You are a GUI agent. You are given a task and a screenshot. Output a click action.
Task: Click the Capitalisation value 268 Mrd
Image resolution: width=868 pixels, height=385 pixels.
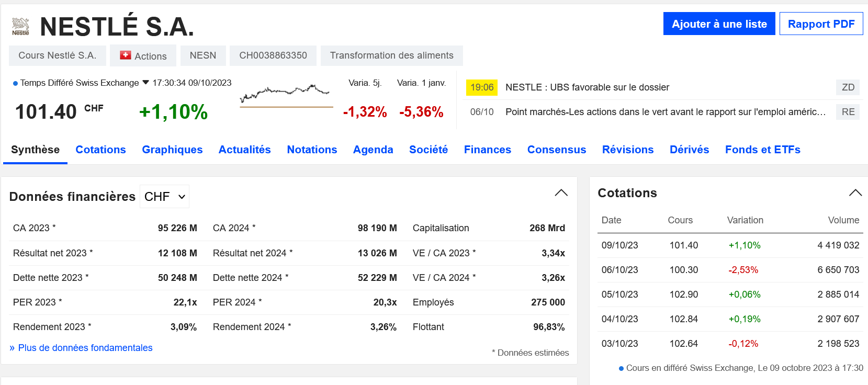coord(547,228)
